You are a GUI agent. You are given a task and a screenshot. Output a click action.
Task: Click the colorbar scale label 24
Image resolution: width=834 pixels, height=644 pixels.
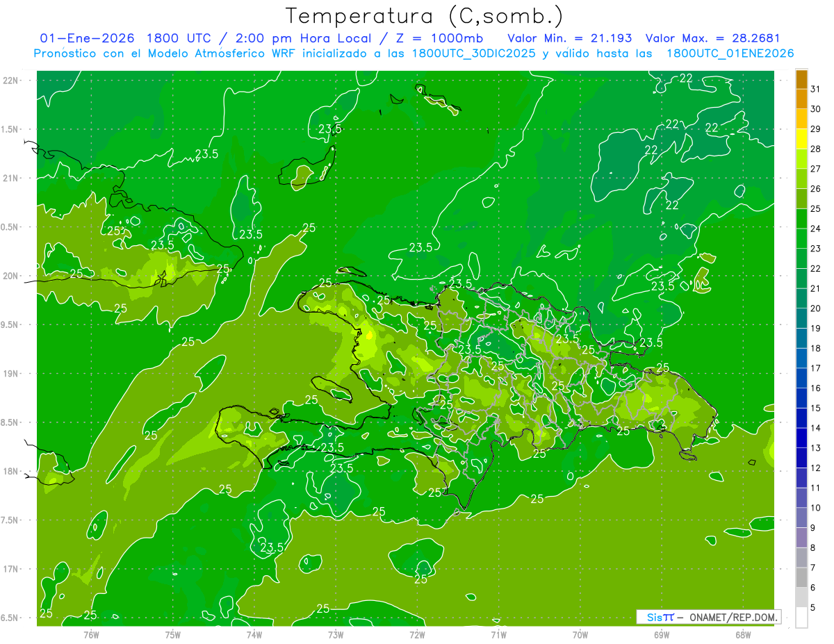point(816,229)
